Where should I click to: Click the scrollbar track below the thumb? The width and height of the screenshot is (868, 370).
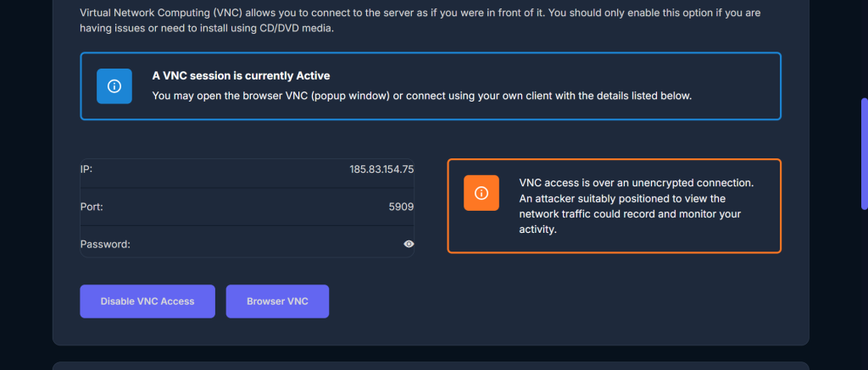[x=864, y=288]
